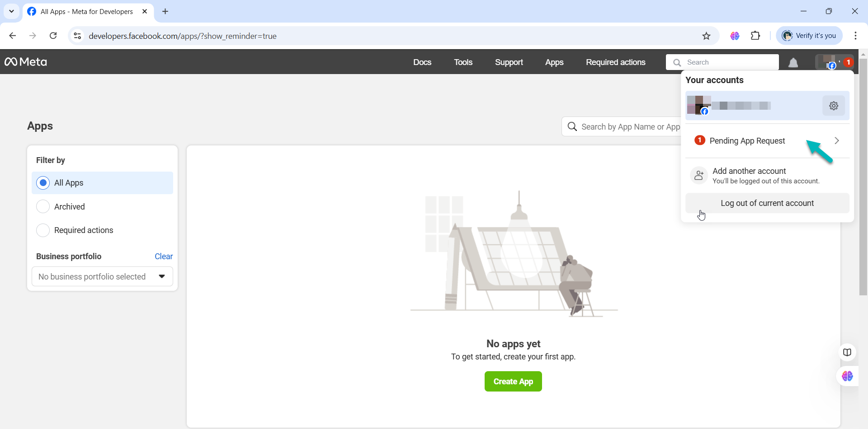
Task: Open the Tools menu
Action: click(463, 62)
